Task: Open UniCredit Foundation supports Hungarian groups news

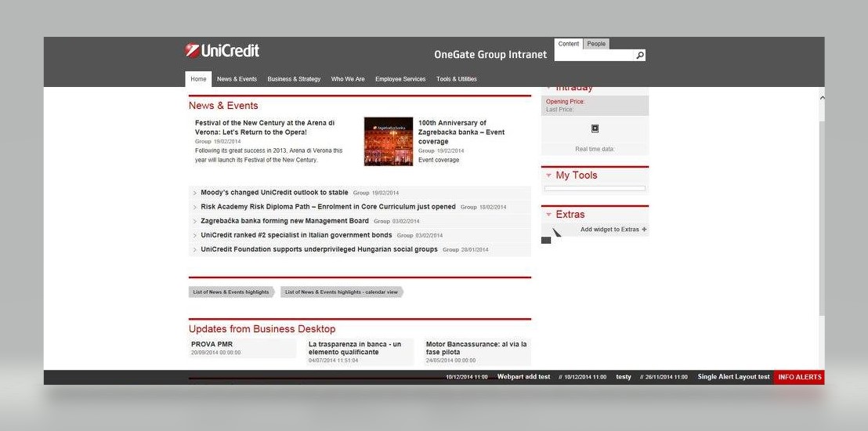Action: [x=319, y=249]
